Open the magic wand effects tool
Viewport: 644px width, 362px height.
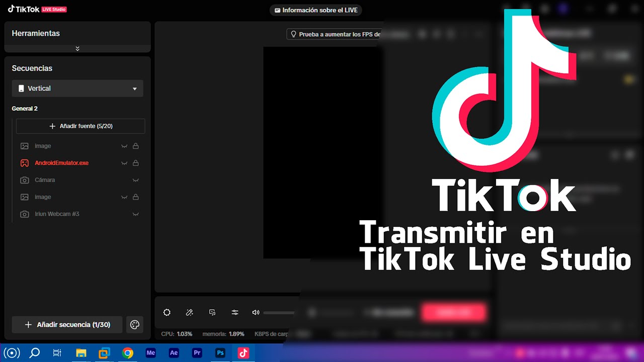point(190,312)
